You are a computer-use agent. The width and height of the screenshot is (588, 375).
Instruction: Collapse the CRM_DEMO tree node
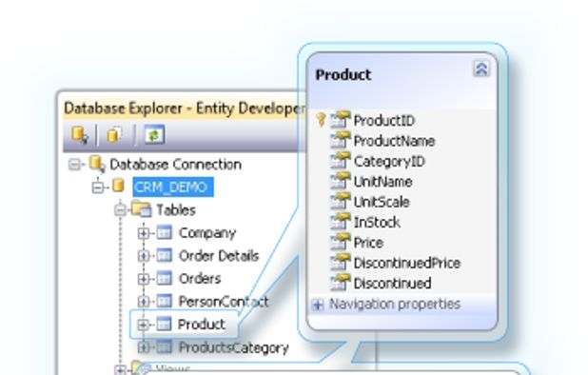point(97,187)
